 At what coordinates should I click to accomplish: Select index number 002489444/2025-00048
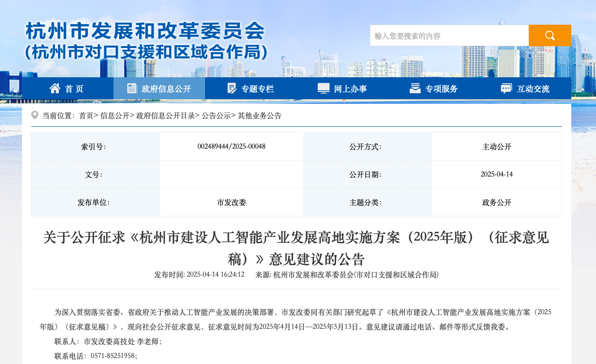[232, 146]
